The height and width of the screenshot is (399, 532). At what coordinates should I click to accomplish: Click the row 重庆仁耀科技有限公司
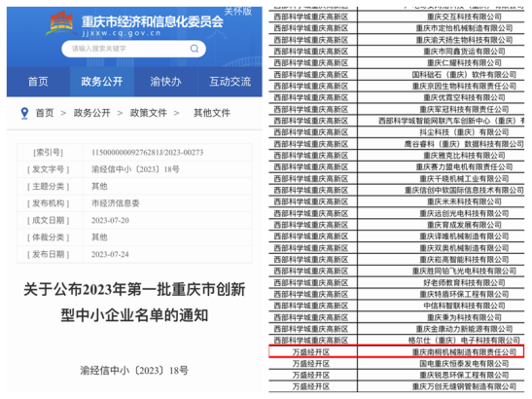(396, 63)
